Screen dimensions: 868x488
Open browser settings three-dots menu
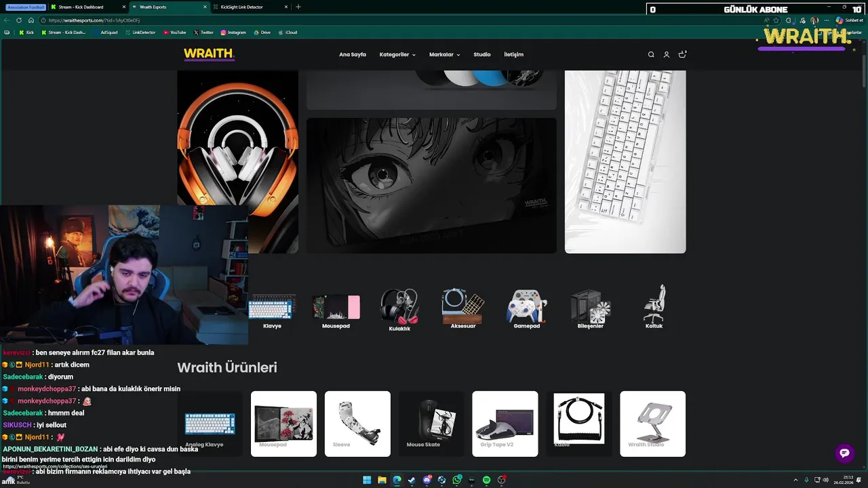[x=827, y=20]
